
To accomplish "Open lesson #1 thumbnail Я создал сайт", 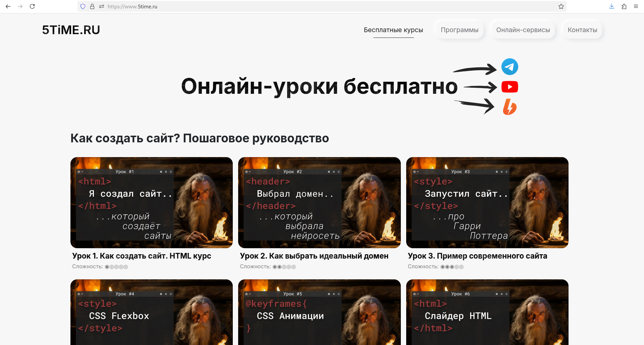I will 152,203.
